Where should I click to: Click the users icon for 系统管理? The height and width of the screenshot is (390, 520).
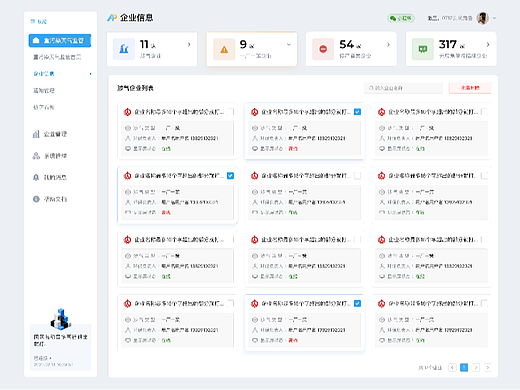click(x=36, y=156)
